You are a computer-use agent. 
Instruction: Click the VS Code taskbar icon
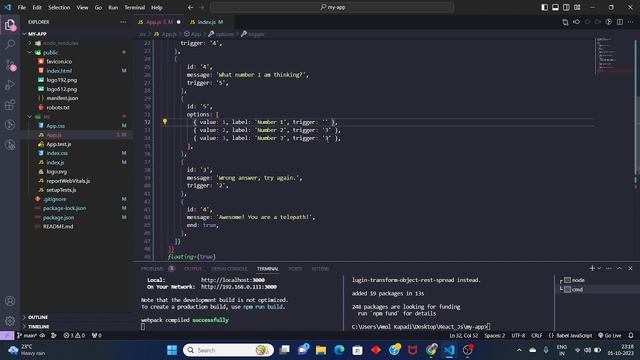click(449, 350)
